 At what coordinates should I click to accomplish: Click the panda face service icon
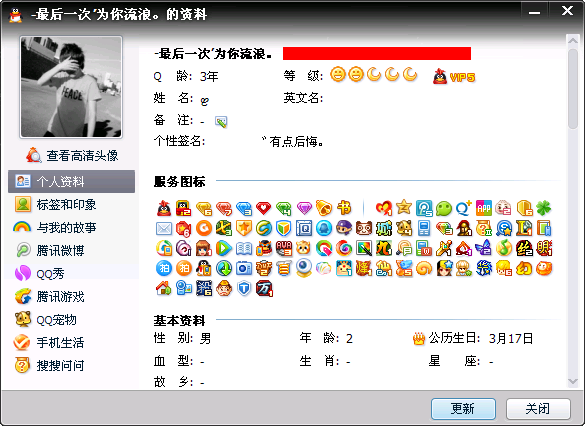[x=364, y=228]
